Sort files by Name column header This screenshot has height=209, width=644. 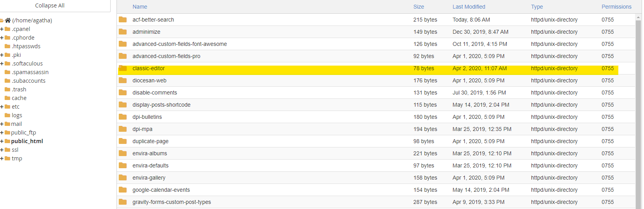[x=140, y=7]
